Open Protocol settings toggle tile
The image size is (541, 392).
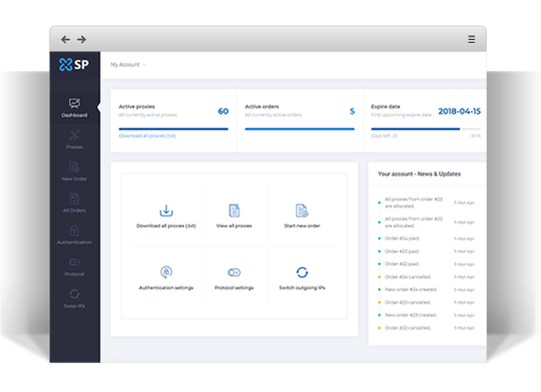coord(234,278)
